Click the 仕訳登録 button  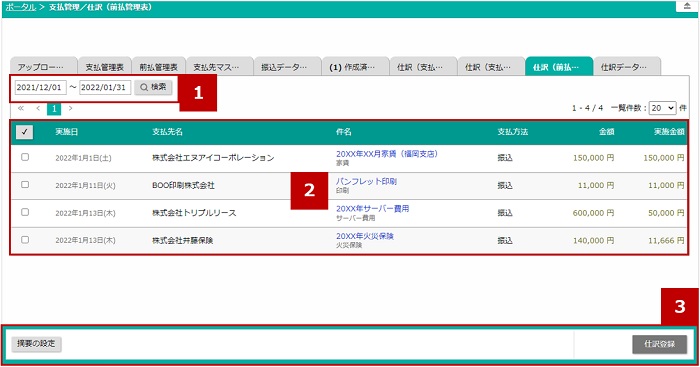tap(659, 344)
